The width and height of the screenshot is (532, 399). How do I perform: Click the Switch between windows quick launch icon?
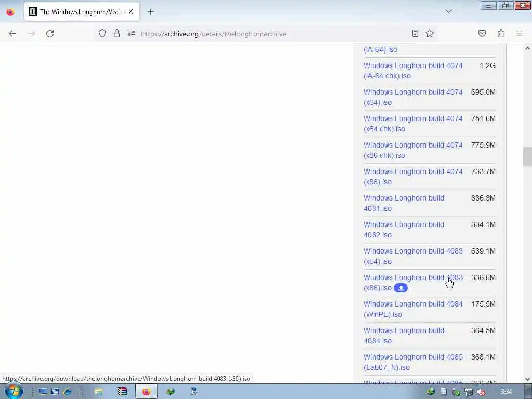coord(55,392)
